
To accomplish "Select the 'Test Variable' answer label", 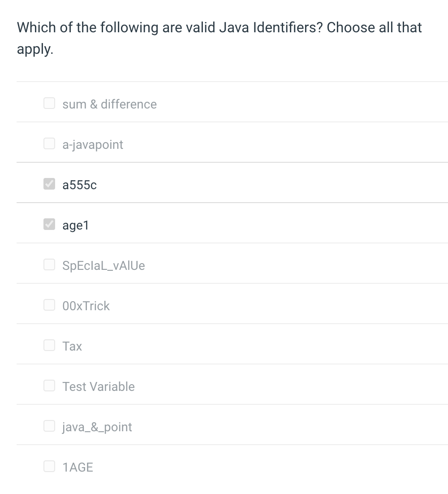I will point(99,386).
